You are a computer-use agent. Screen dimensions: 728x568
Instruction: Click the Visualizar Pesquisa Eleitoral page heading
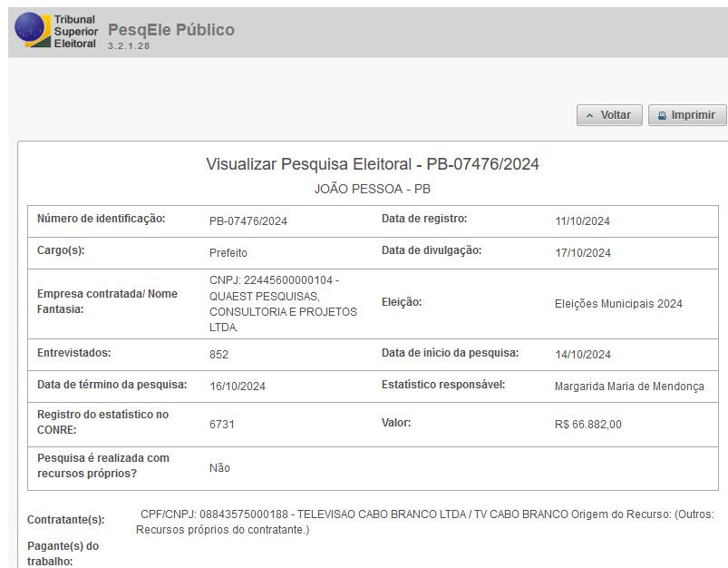(x=373, y=164)
